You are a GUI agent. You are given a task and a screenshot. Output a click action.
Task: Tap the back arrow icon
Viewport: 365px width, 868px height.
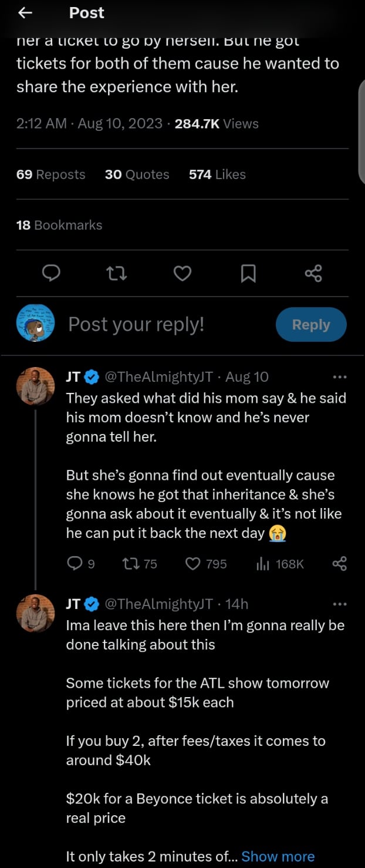point(25,13)
